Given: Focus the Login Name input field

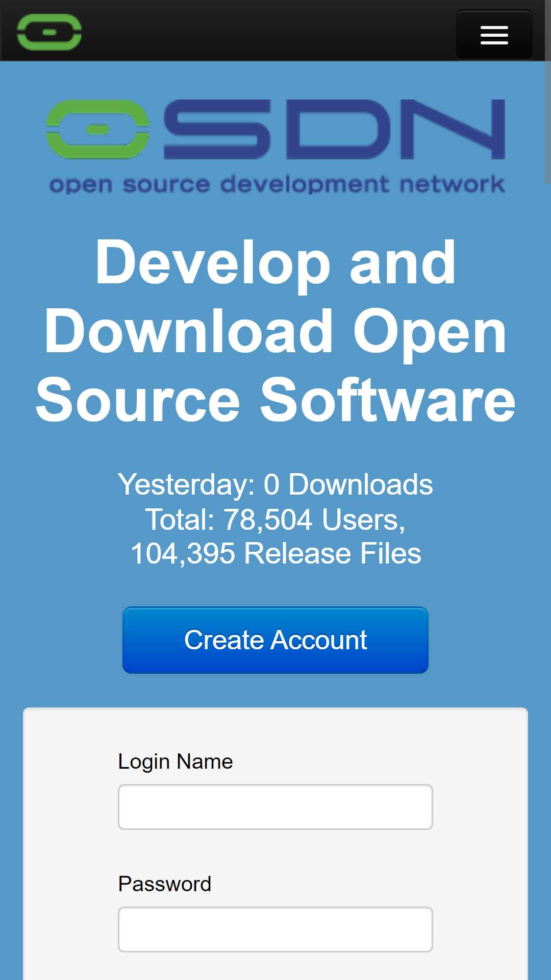Looking at the screenshot, I should 275,807.
